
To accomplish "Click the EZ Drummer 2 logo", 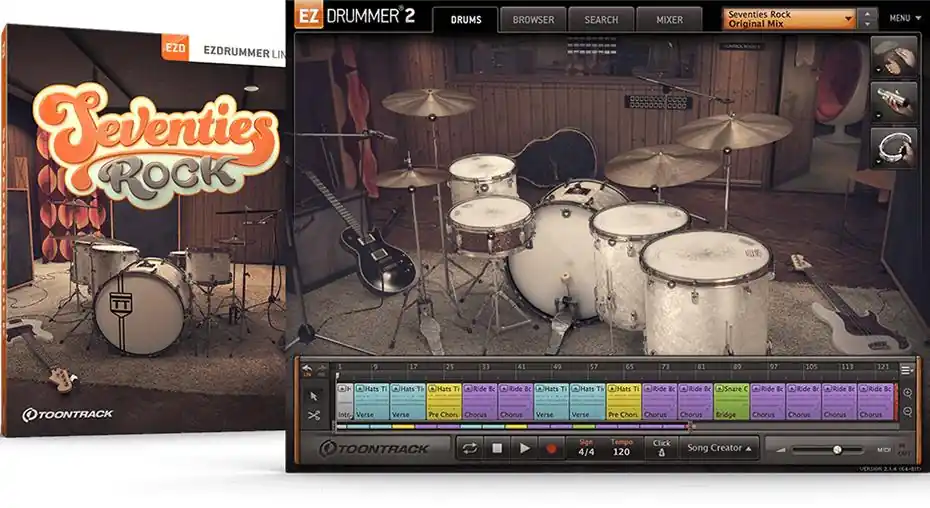I will coord(355,16).
